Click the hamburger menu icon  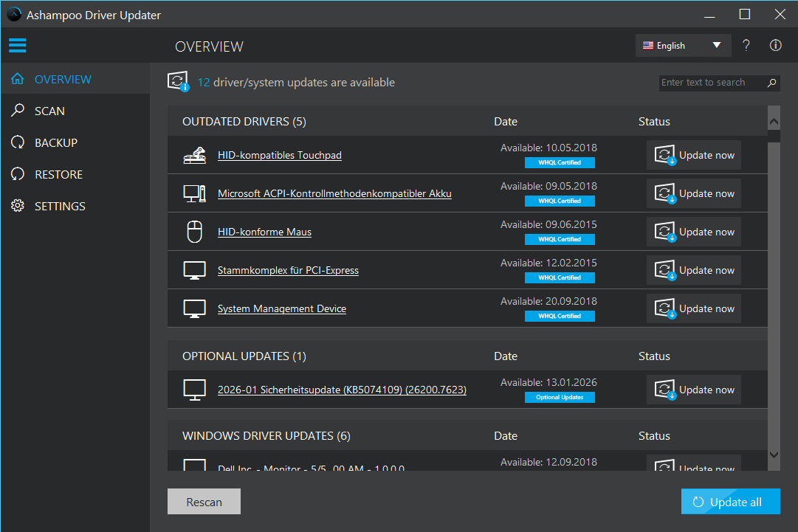click(x=17, y=46)
